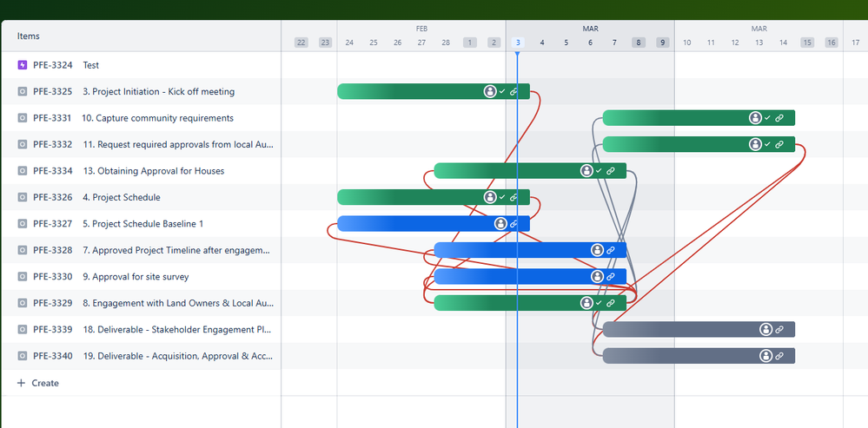Click assignee avatar on PFE-3340 Acquisition deliverable bar
This screenshot has height=428, width=868.
coord(766,356)
